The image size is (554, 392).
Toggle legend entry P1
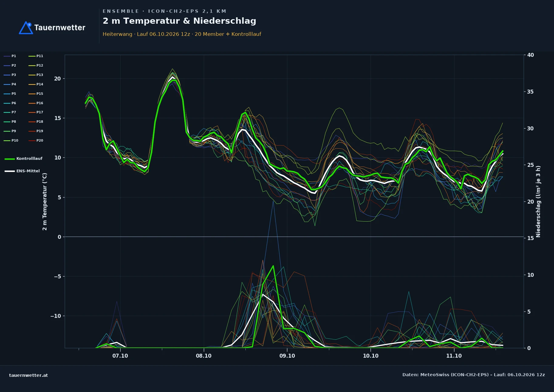(x=10, y=56)
